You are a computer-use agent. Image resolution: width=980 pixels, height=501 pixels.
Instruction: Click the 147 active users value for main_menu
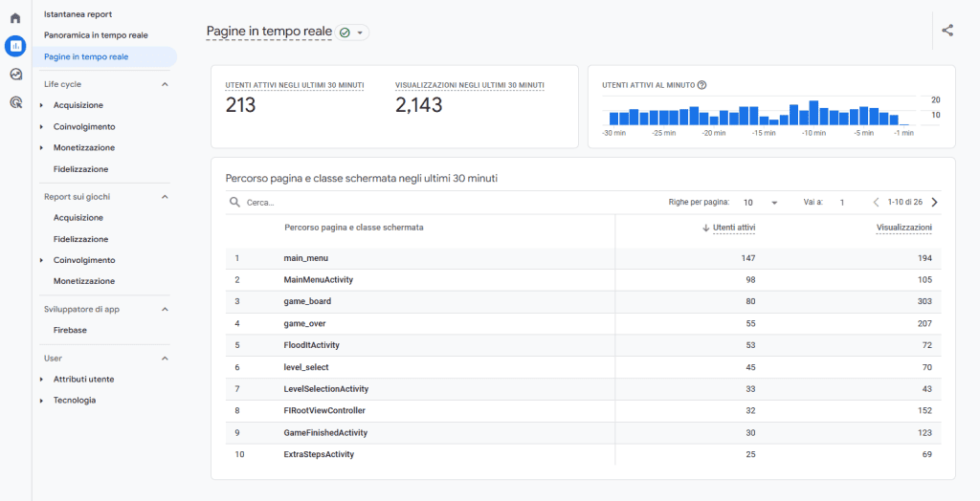(748, 258)
